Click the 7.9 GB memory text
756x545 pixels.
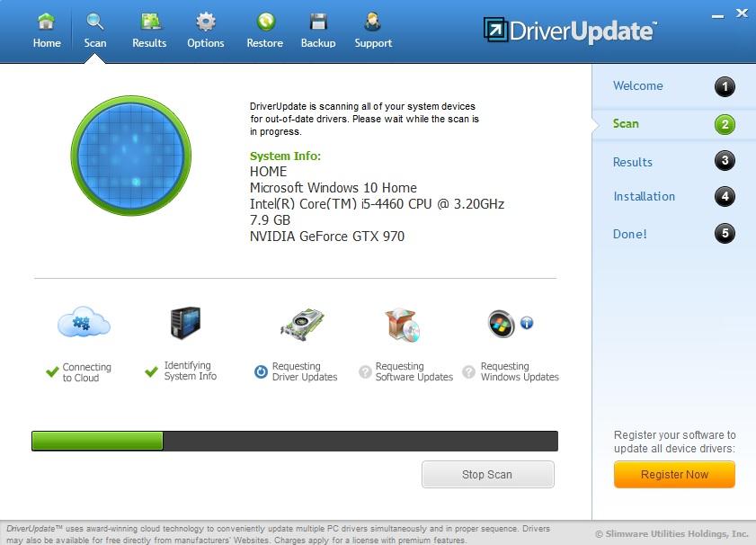[x=270, y=220]
